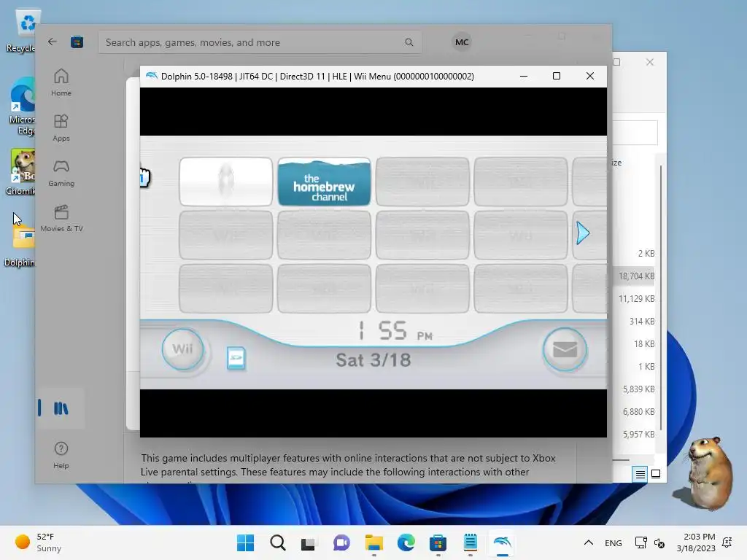Open Apps section in Microsoft Store

(x=61, y=128)
